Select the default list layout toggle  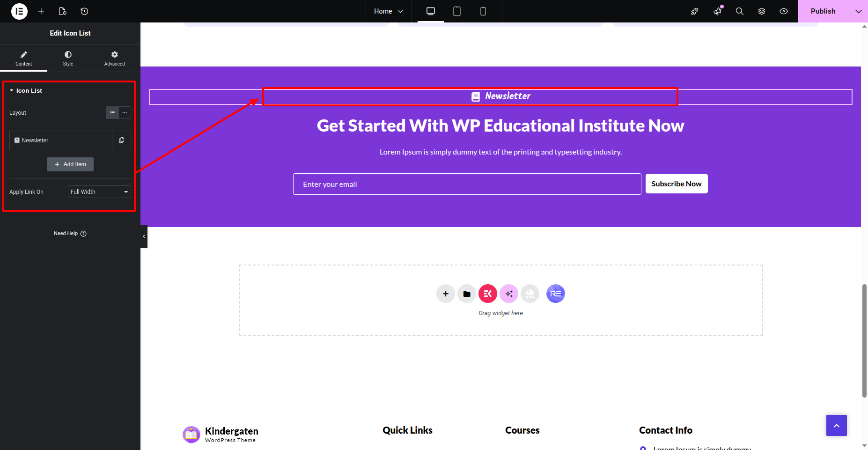point(112,113)
